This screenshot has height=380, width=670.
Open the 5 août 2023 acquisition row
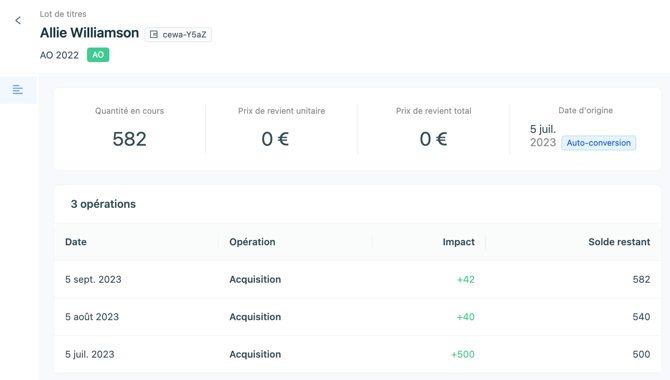coord(357,317)
